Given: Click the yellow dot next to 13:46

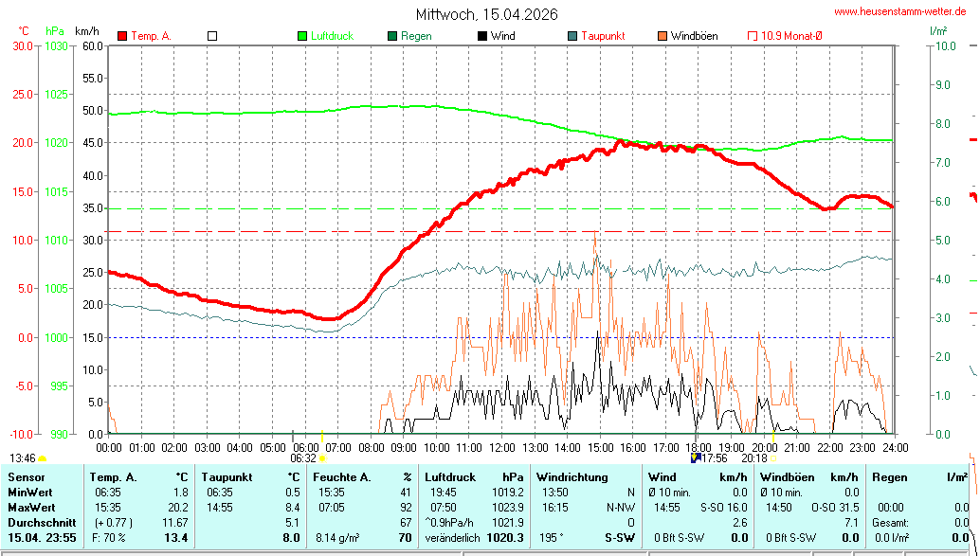Looking at the screenshot, I should 42,458.
